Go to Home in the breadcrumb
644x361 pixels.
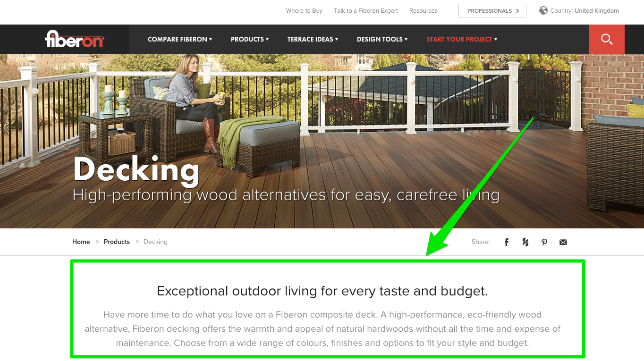[x=81, y=242]
